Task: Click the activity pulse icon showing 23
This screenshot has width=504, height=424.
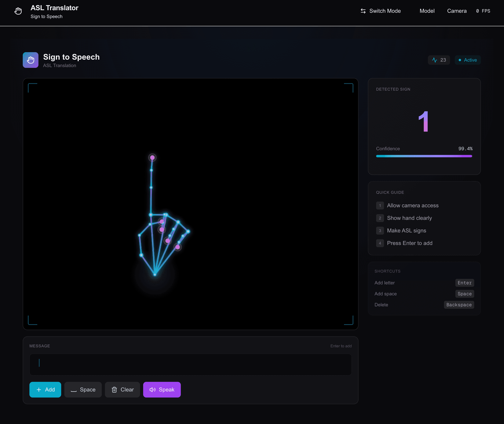Action: click(435, 60)
